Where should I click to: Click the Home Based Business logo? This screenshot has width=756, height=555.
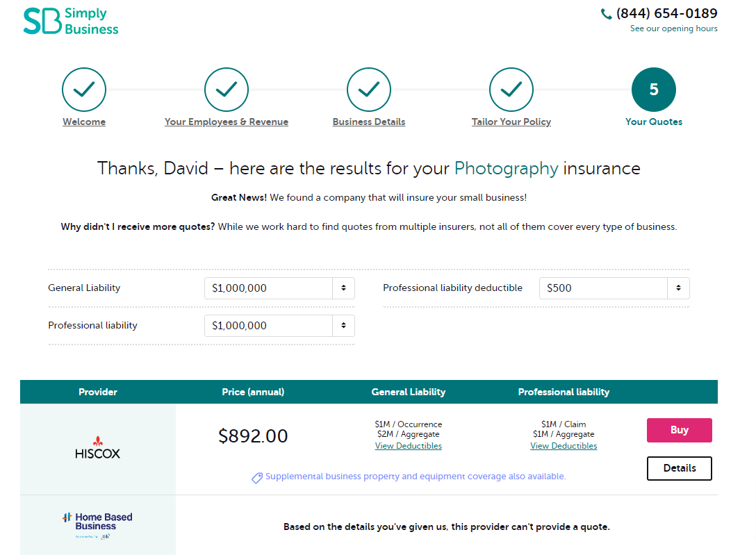pyautogui.click(x=97, y=525)
